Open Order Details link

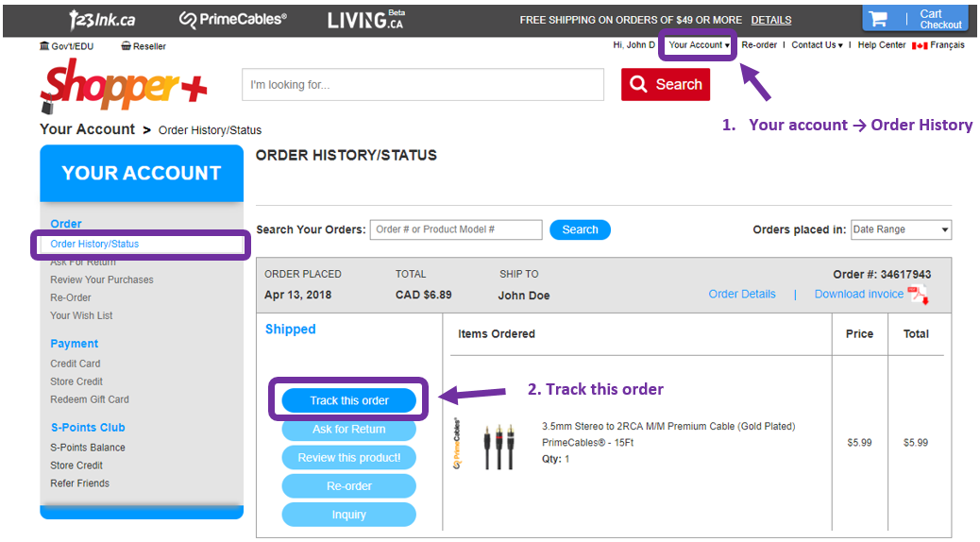pos(742,294)
